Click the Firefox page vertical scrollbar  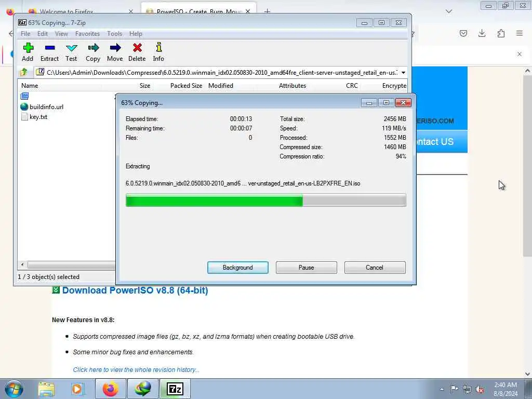click(x=527, y=166)
